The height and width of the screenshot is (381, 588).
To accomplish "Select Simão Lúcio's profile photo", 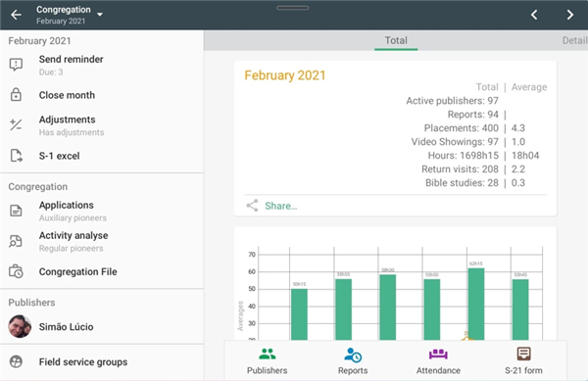I will click(x=20, y=326).
